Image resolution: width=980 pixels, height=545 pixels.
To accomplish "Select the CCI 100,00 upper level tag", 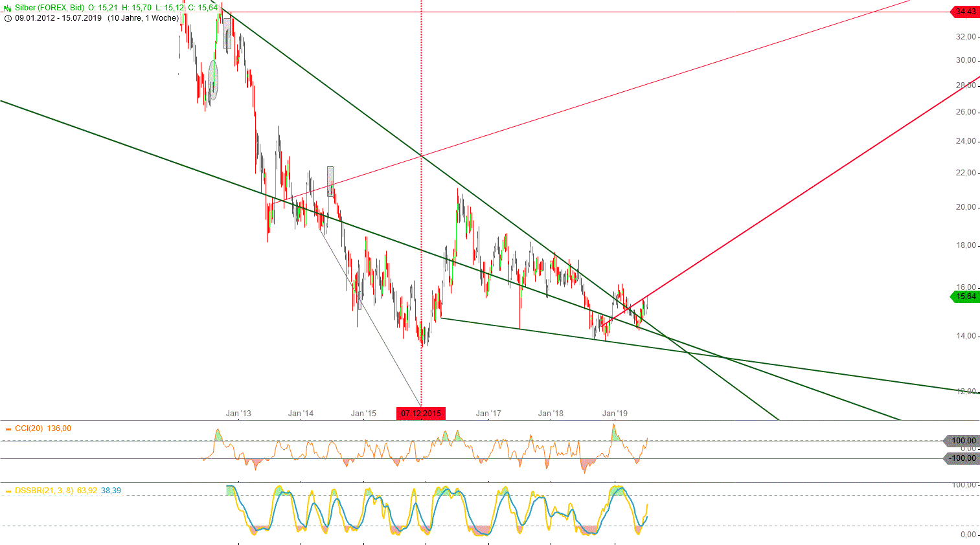I will coord(962,441).
